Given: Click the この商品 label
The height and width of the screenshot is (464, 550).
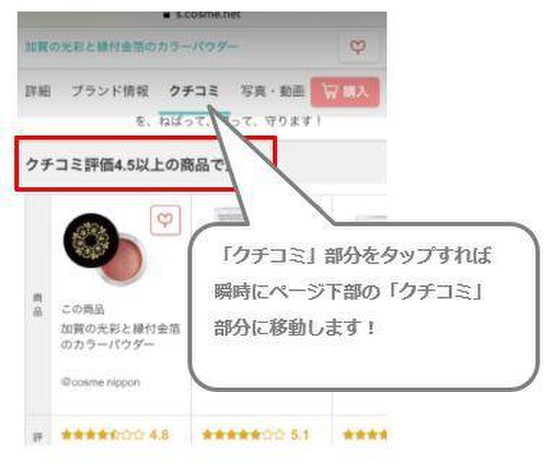Looking at the screenshot, I should point(83,309).
